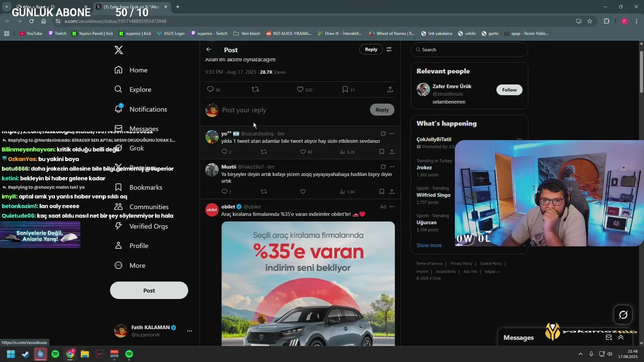Image resolution: width=644 pixels, height=362 pixels.
Task: Open Verified Orgs in sidebar
Action: pos(141,226)
